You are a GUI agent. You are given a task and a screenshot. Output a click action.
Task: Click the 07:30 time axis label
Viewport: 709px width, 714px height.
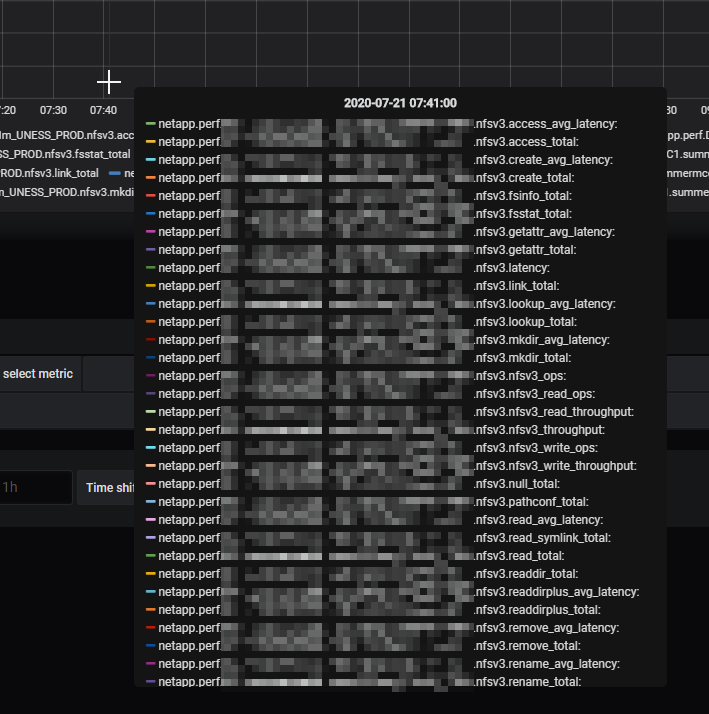pos(53,110)
